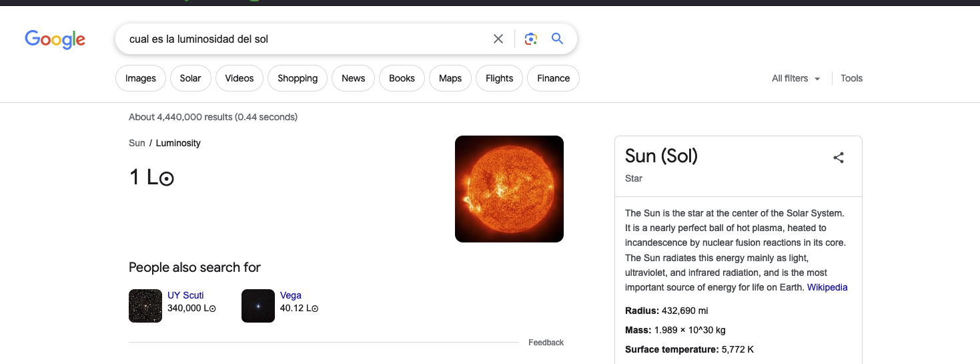Click the magnifying glass search icon
The image size is (980, 364).
click(x=558, y=39)
